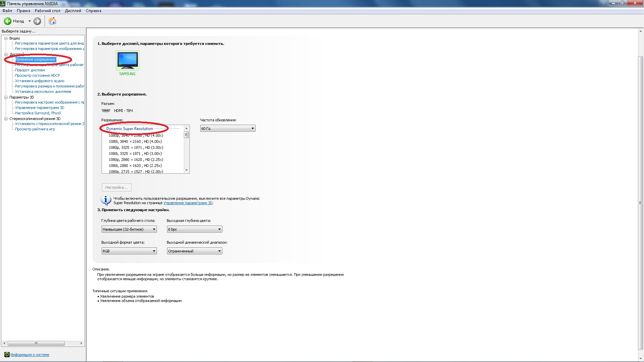Select Регулировка настроек изображения с просмотром
644x362 pixels.
pyautogui.click(x=50, y=103)
